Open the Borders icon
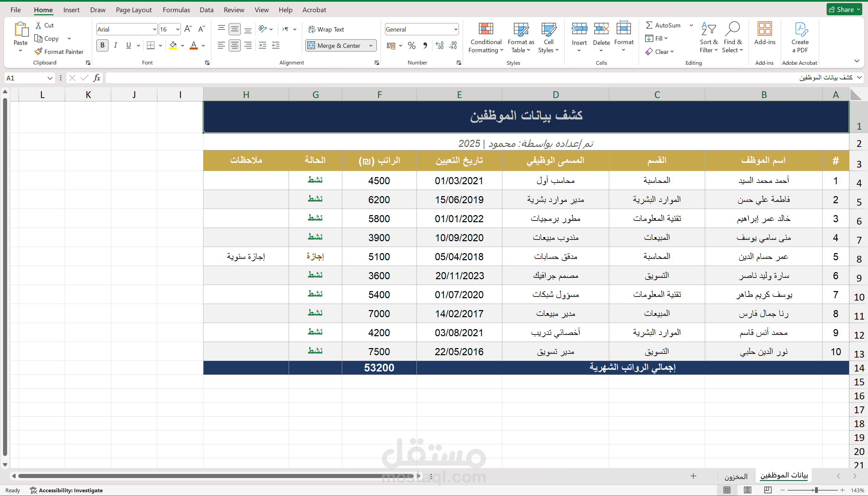The width and height of the screenshot is (868, 496). pyautogui.click(x=151, y=45)
